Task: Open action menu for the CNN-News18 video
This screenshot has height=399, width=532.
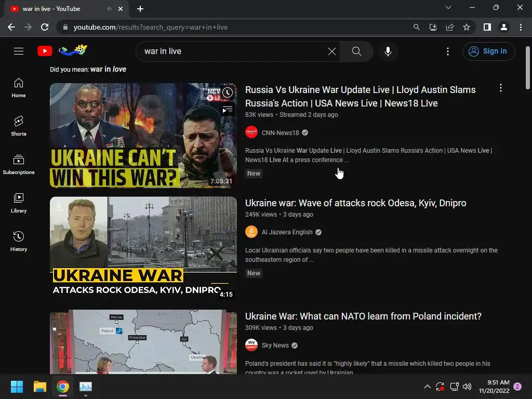Action: (x=501, y=88)
